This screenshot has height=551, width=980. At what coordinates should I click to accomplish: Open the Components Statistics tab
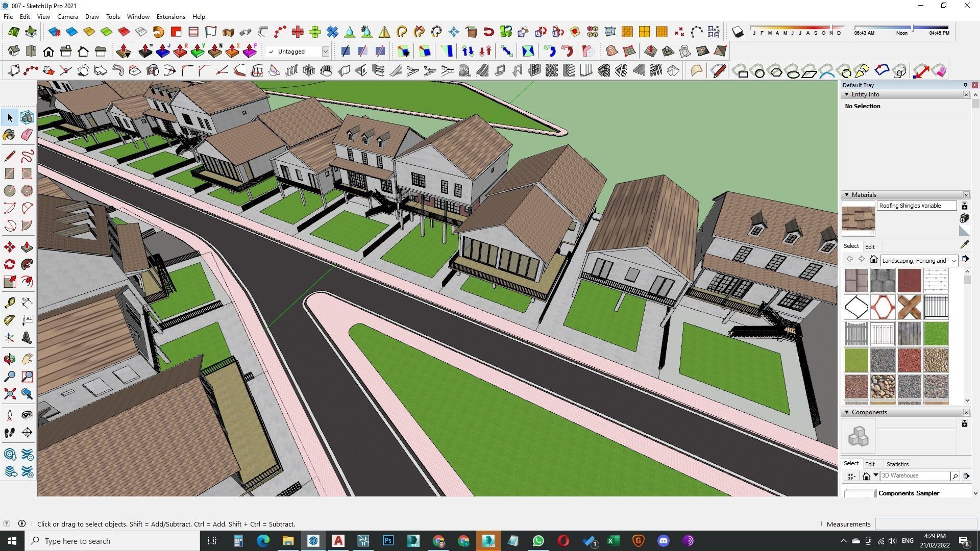[x=897, y=464]
